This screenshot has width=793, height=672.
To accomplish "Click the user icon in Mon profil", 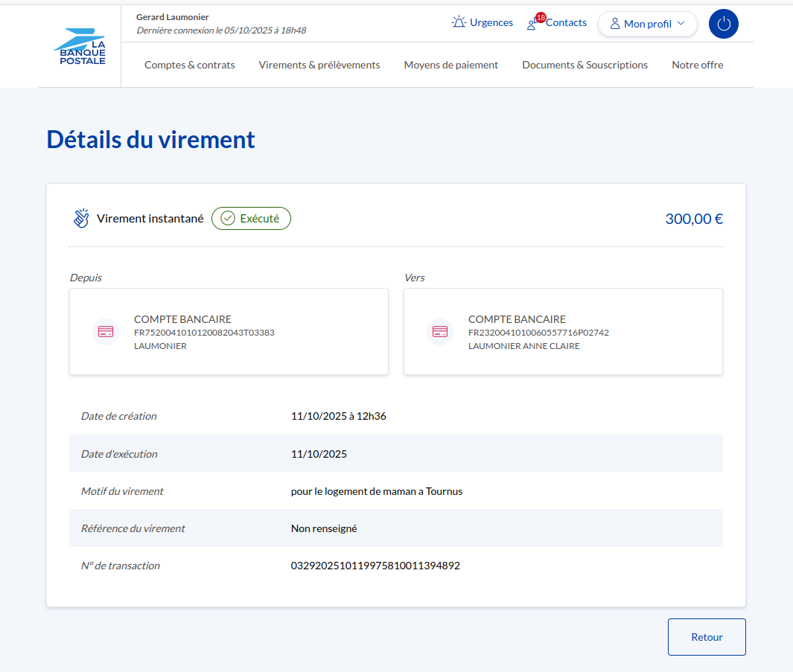I will [x=615, y=24].
